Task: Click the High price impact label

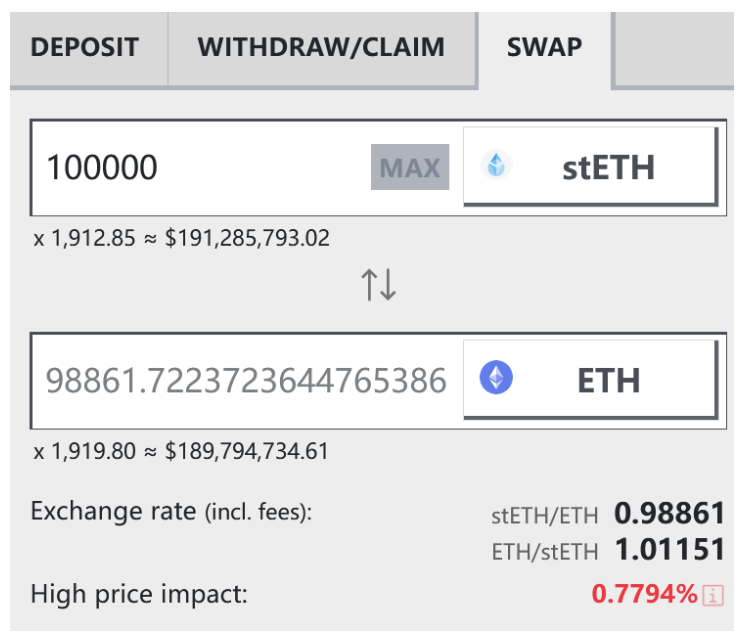Action: 139,594
